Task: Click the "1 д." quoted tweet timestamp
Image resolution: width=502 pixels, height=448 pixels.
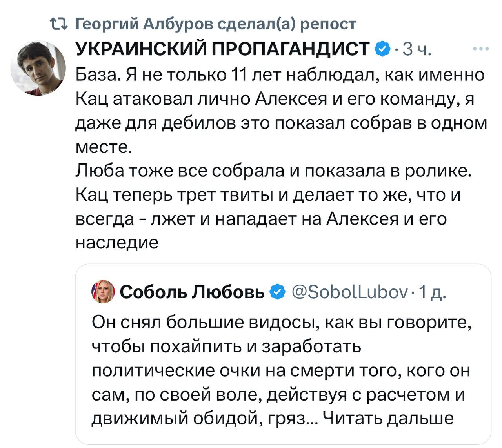Action: pos(433,292)
